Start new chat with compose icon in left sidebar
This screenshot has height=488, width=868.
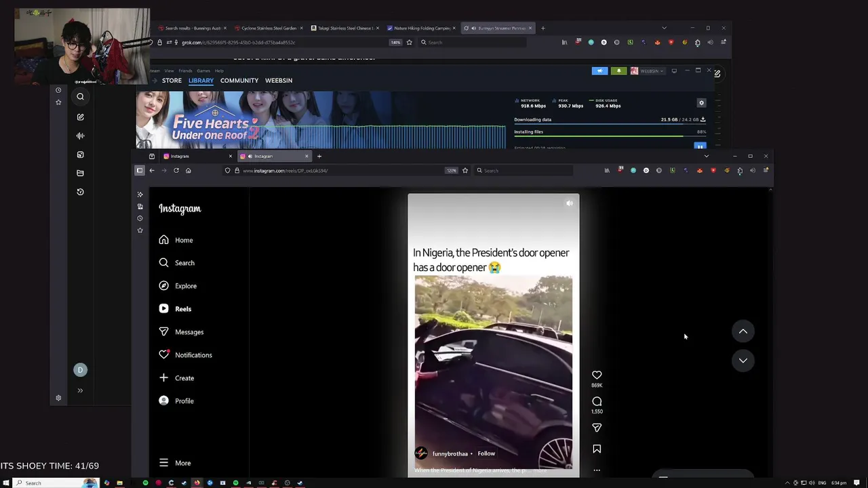[80, 117]
